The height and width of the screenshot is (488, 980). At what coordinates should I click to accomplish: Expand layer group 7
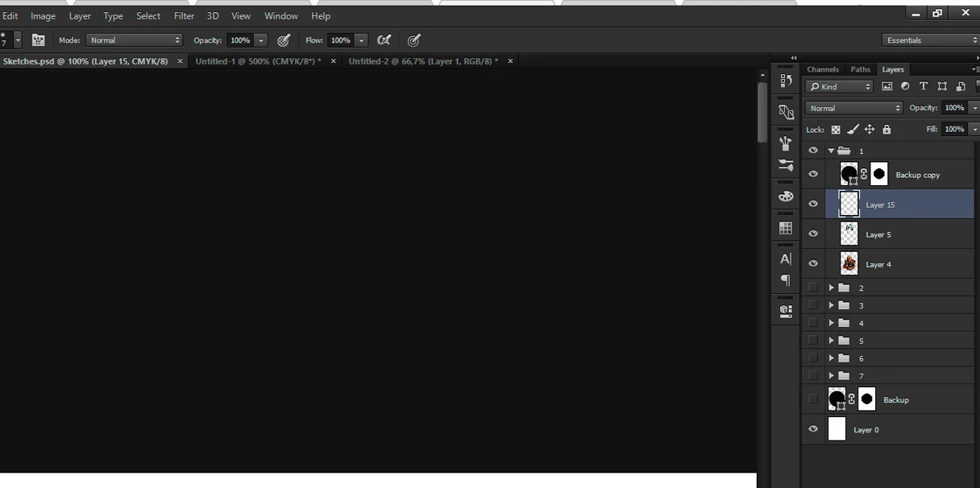(x=831, y=376)
